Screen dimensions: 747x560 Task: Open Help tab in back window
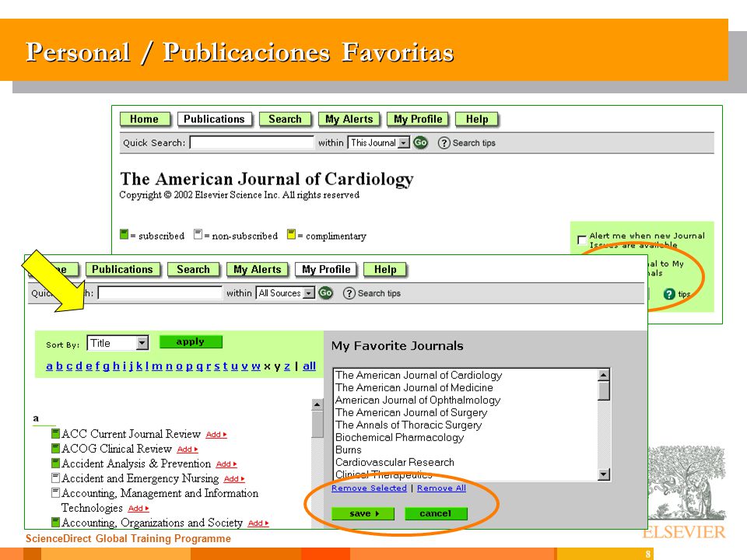click(477, 119)
